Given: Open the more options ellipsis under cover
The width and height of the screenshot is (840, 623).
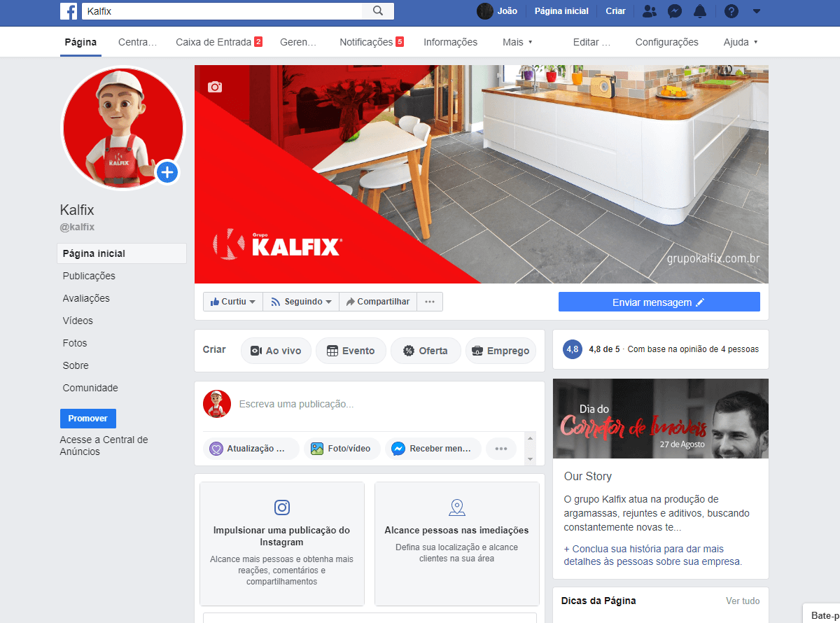Looking at the screenshot, I should tap(430, 302).
